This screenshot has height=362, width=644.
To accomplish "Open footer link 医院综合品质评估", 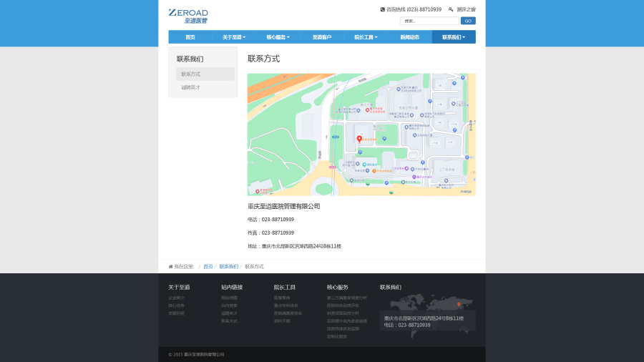I will [343, 305].
